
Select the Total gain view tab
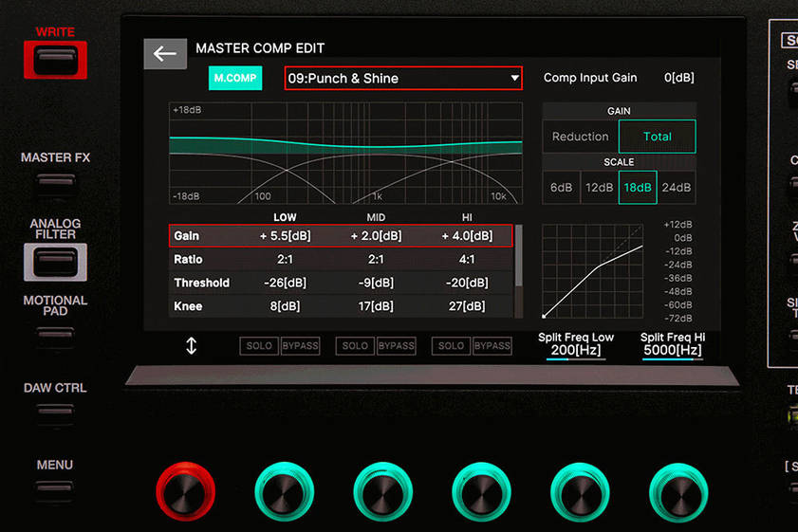pyautogui.click(x=658, y=137)
